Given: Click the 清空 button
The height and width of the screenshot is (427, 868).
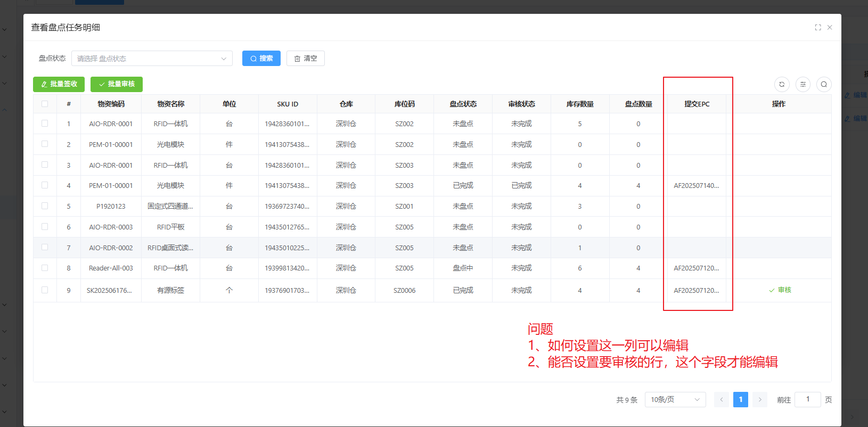Looking at the screenshot, I should 306,59.
